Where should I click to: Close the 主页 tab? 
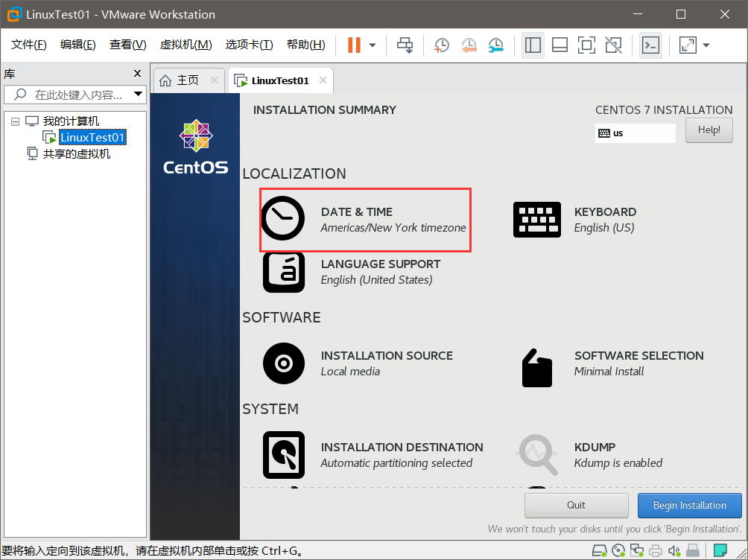point(214,80)
